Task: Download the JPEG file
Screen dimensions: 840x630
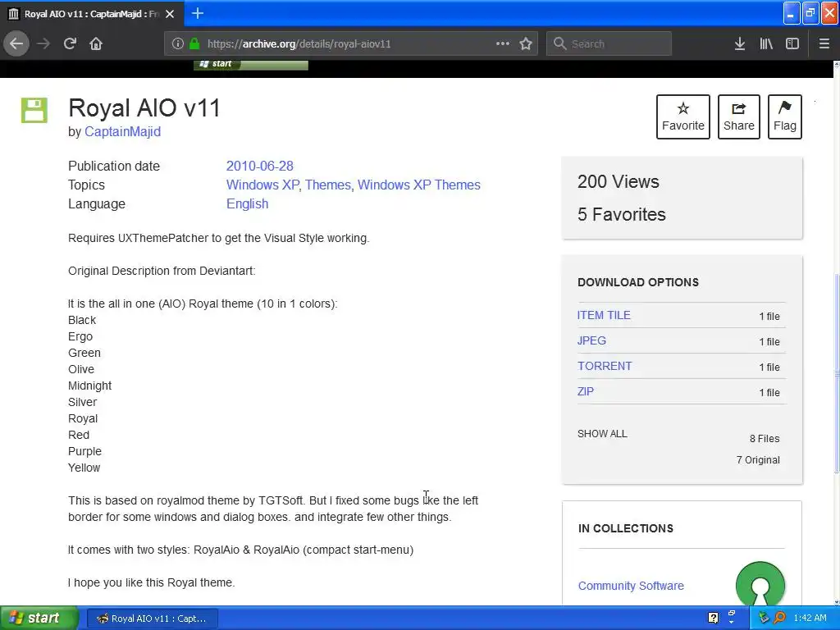Action: point(591,340)
